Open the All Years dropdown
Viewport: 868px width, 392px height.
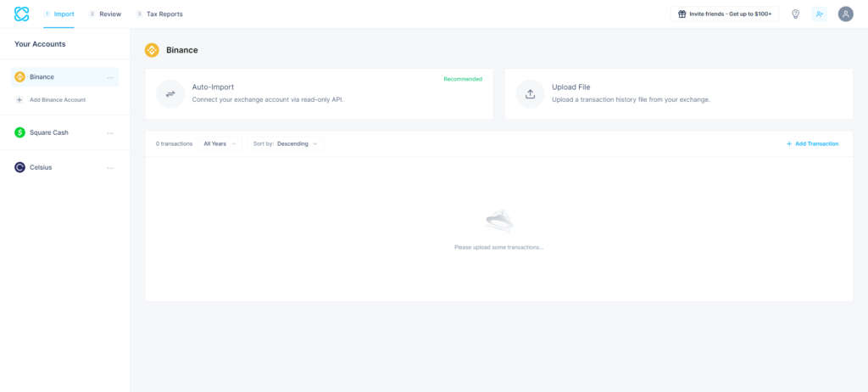220,143
